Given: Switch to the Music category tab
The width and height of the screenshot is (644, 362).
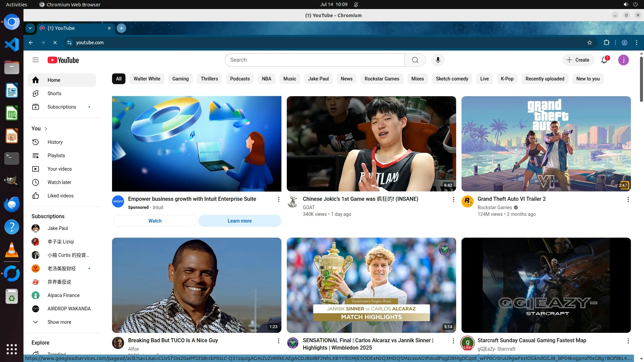Looking at the screenshot, I should coord(289,79).
